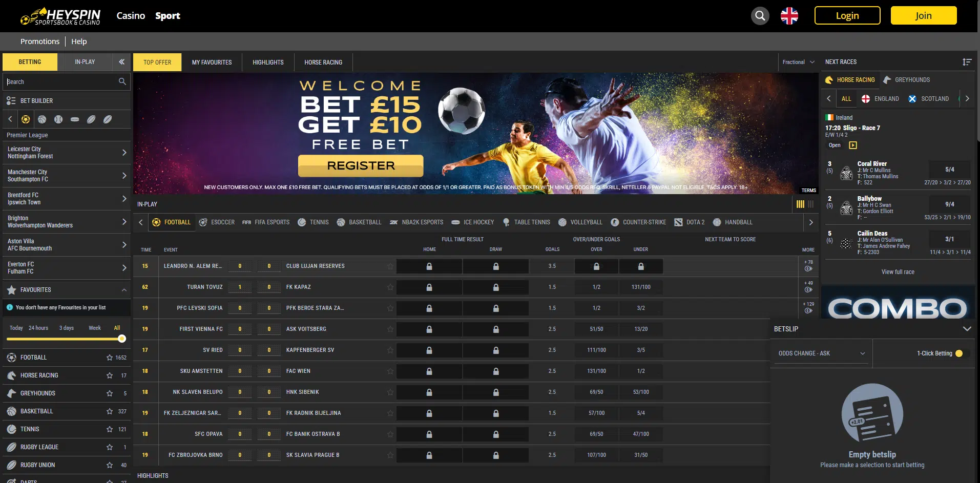Open the search magnifier icon in header
The height and width of the screenshot is (483, 980).
coord(760,16)
